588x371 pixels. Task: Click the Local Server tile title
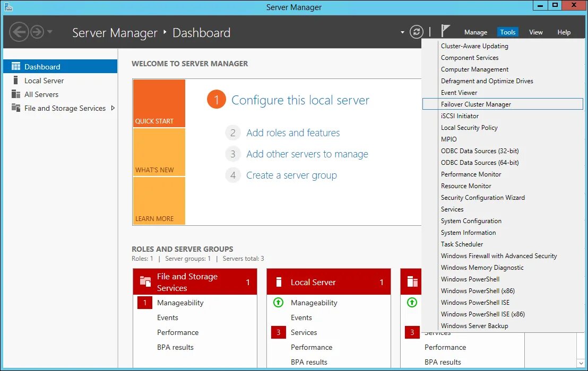[313, 282]
